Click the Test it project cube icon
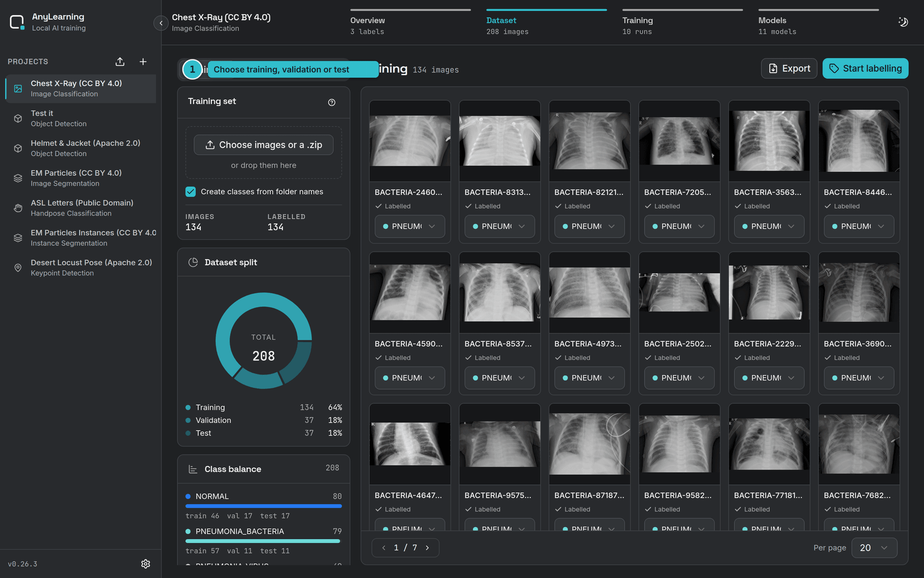The width and height of the screenshot is (924, 578). click(18, 118)
